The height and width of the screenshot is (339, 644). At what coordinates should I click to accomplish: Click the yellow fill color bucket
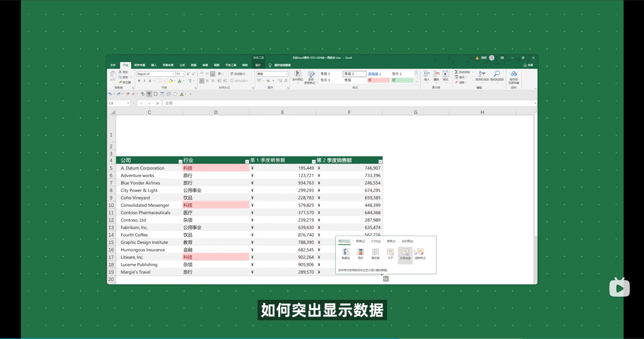tap(171, 81)
